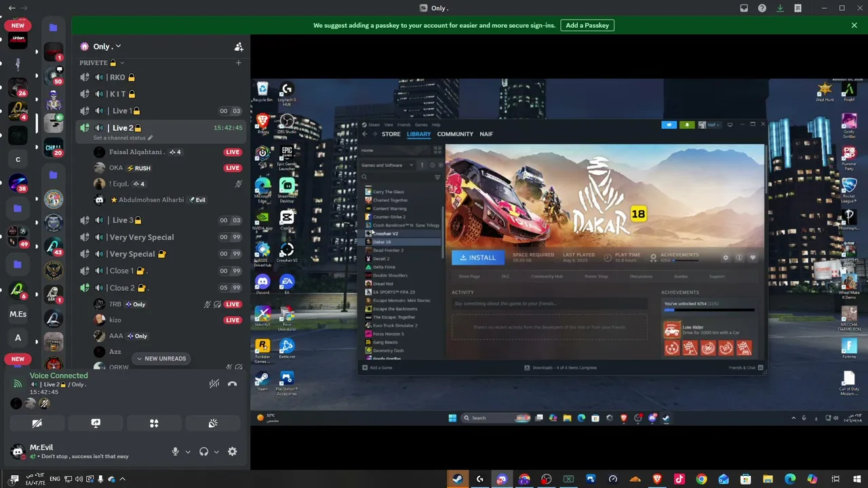Open Games and Software filter dropdown
The height and width of the screenshot is (488, 868).
388,165
